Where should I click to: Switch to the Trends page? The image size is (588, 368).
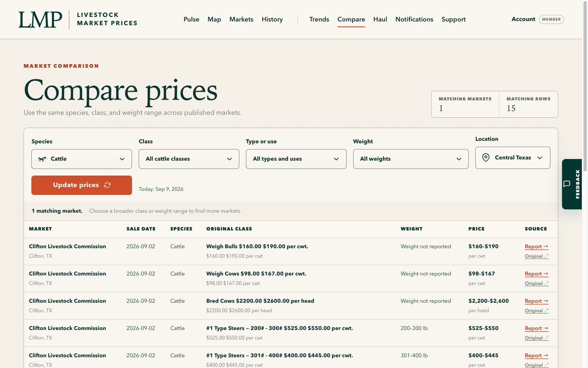319,19
